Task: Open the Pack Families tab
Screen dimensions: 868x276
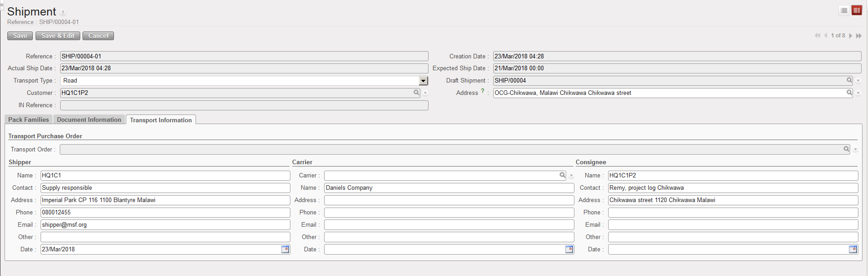Action: coord(28,120)
